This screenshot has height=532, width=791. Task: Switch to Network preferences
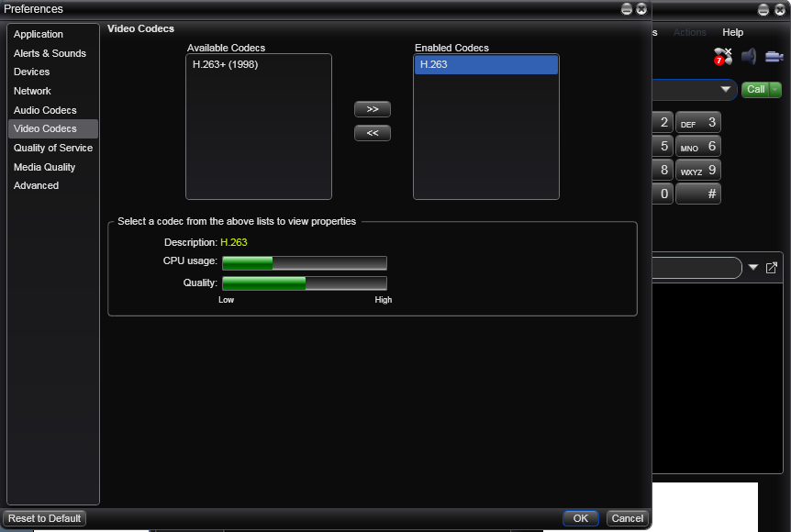click(53, 92)
